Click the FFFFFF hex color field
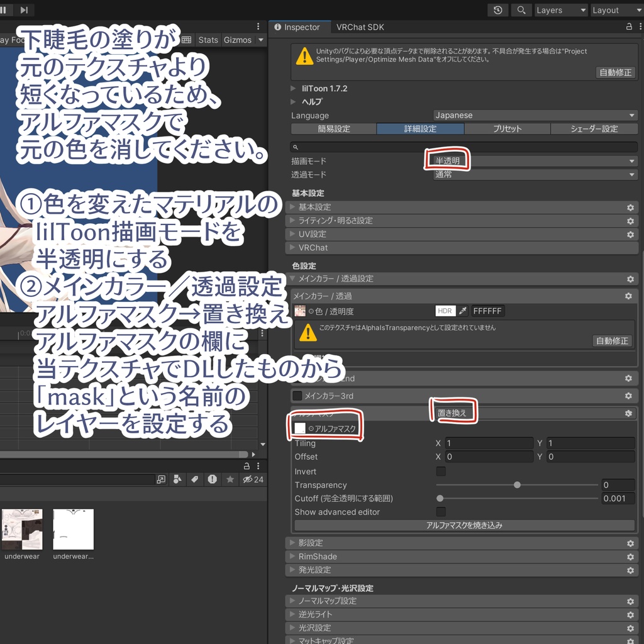This screenshot has width=644, height=644. click(487, 311)
